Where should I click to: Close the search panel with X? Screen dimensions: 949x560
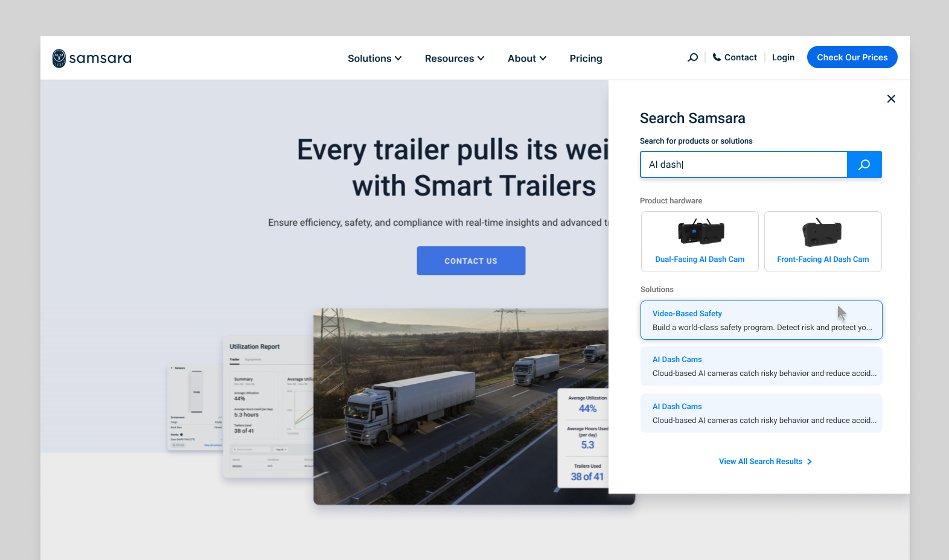point(891,98)
